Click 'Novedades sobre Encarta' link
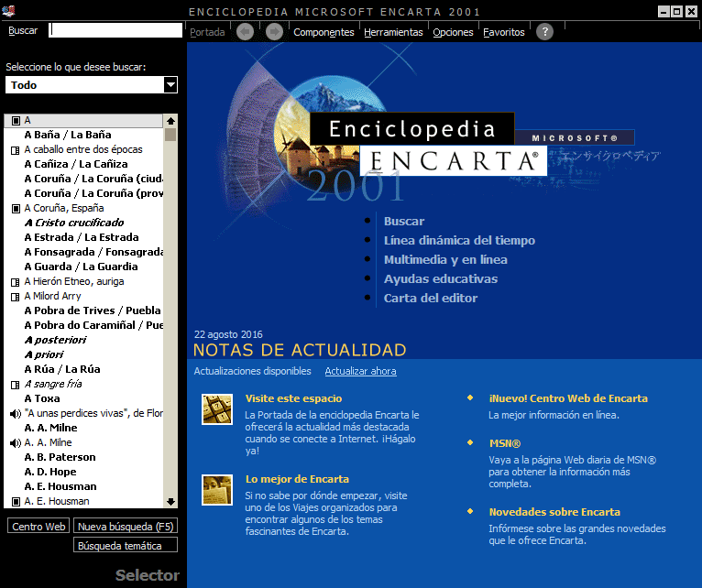Screen dimensions: 702x588 coord(554,512)
